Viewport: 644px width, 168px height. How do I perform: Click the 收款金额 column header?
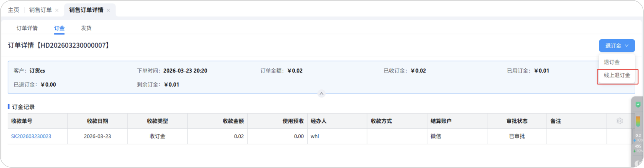click(233, 121)
